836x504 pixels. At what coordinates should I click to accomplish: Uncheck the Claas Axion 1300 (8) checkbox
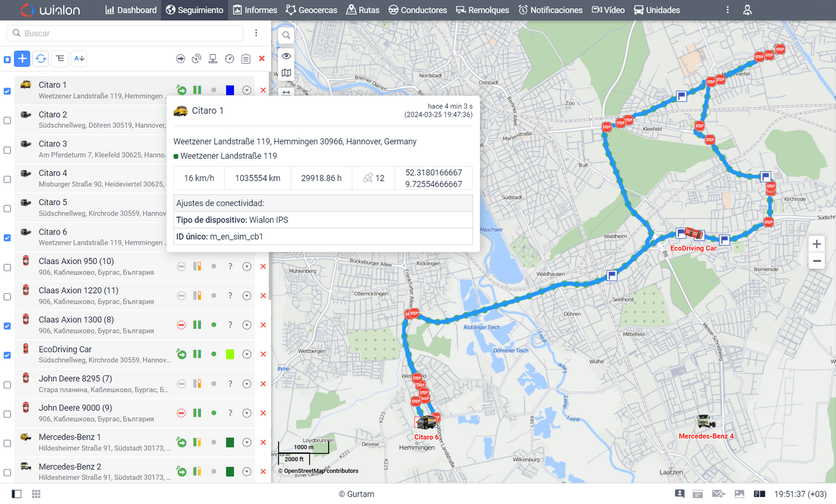tap(7, 326)
